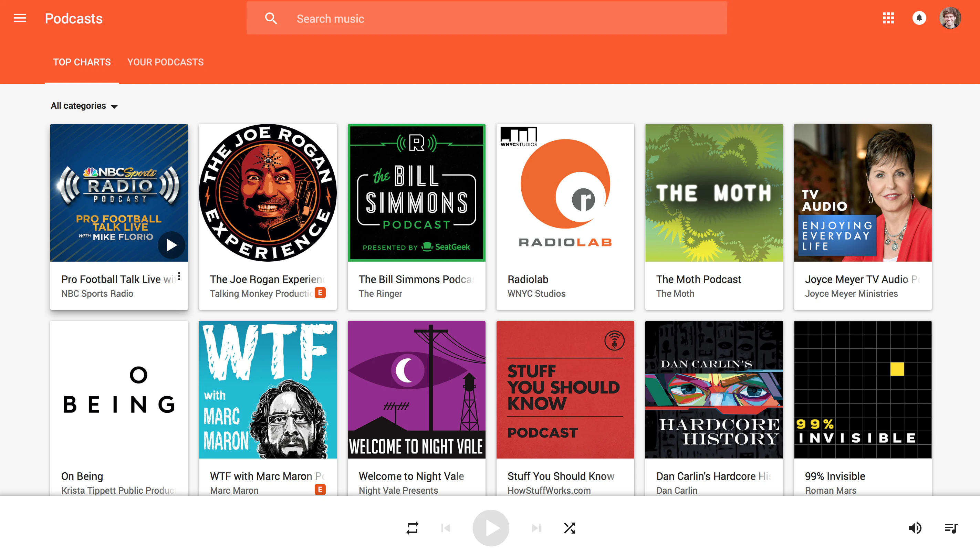
Task: Click the volume speaker icon
Action: pos(915,528)
